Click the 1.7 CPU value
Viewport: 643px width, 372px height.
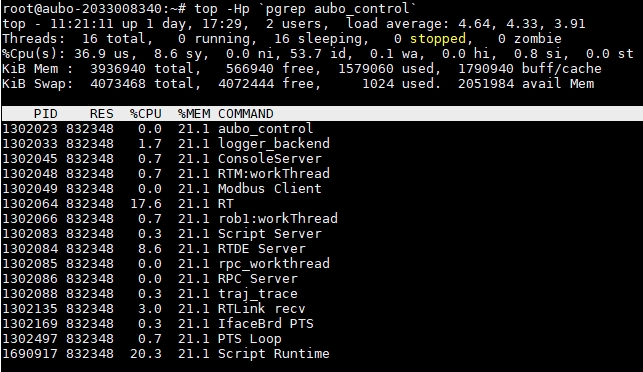tap(150, 144)
